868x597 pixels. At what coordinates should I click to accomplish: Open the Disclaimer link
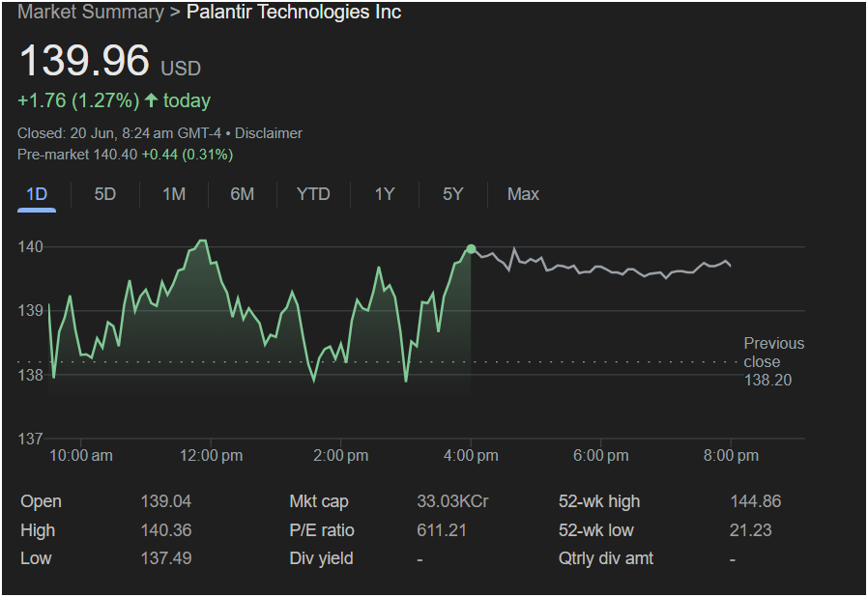[x=269, y=133]
